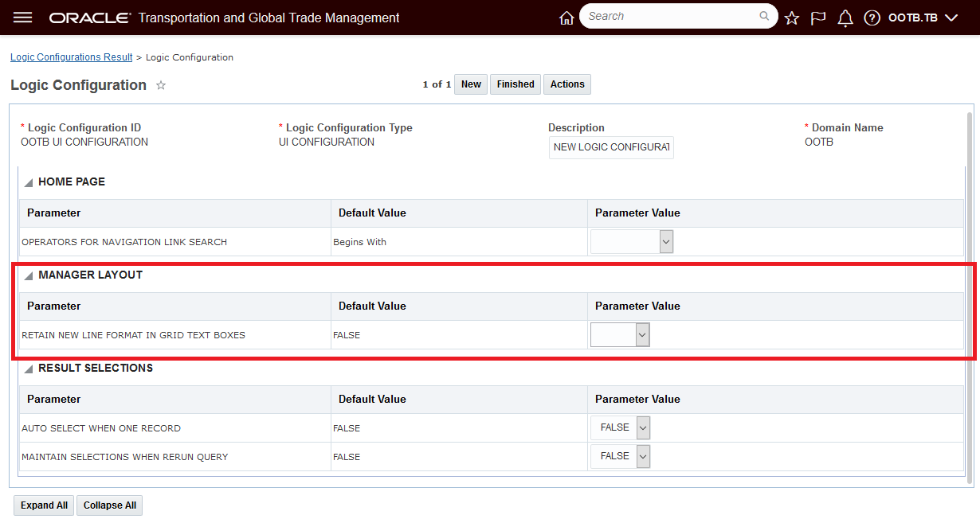Click the search magnifier icon
The height and width of the screenshot is (519, 980).
[x=764, y=16]
